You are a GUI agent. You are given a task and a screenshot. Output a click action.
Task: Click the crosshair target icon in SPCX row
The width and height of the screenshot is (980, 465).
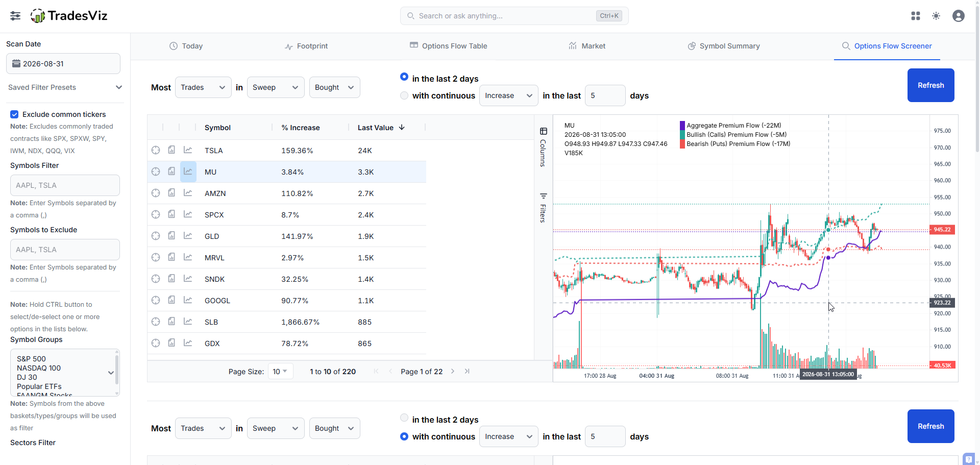coord(156,214)
